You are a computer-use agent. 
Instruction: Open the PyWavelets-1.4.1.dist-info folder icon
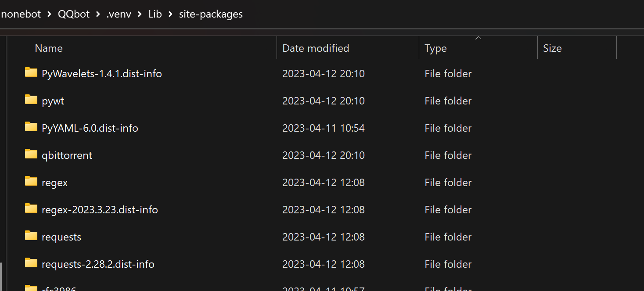pyautogui.click(x=30, y=73)
